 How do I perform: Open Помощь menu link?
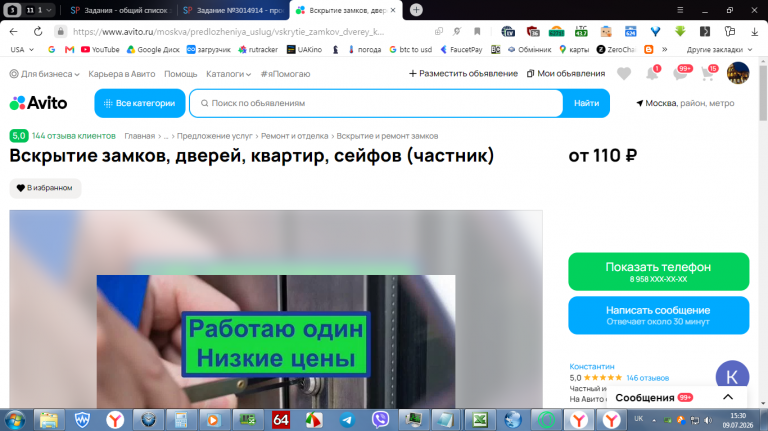[180, 74]
